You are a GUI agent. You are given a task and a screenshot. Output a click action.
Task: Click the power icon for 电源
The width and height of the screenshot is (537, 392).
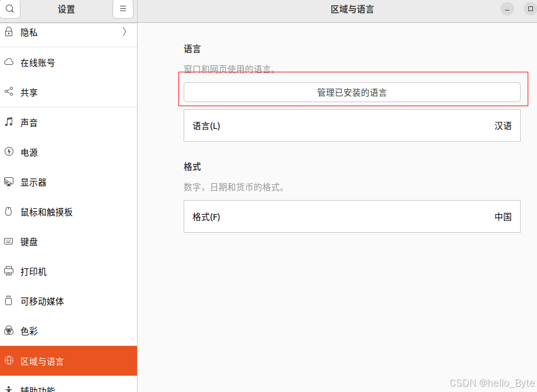[x=9, y=152]
